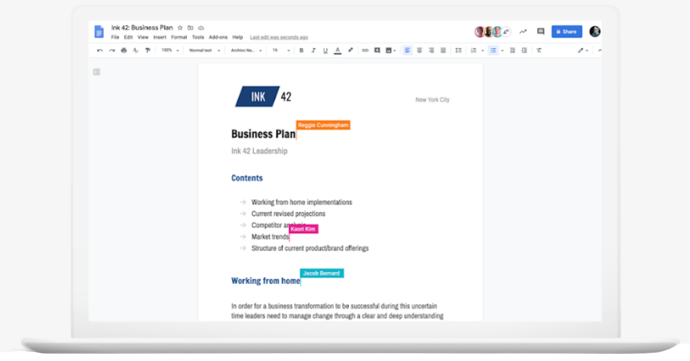Open the zoom 100% dropdown
Screen dimensions: 690x361
[170, 51]
